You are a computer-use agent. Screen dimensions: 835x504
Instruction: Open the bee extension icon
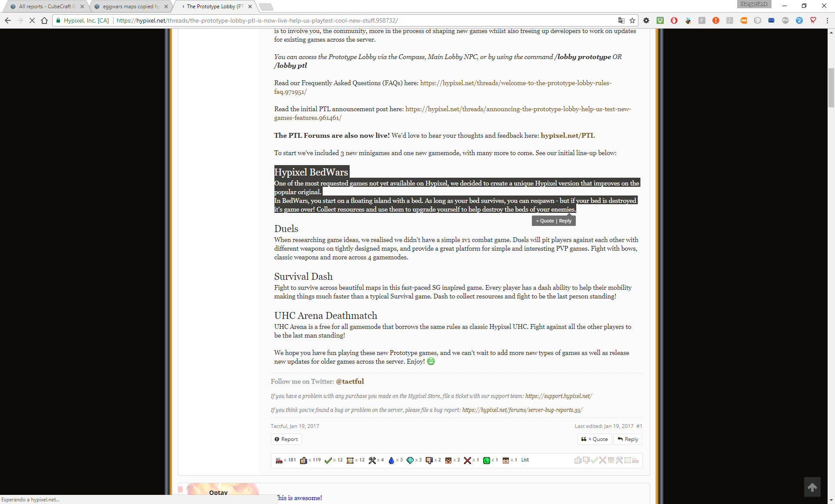pyautogui.click(x=688, y=20)
